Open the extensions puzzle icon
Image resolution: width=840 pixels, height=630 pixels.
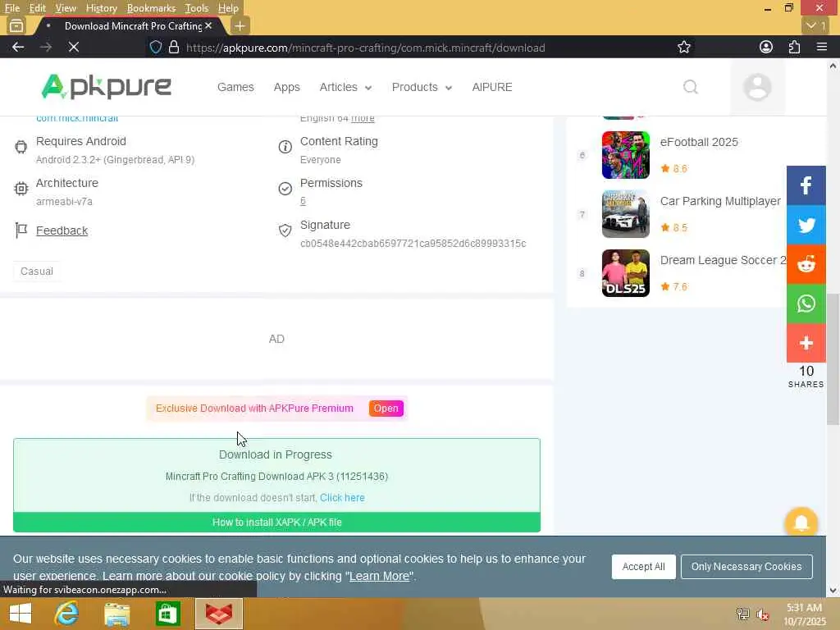point(794,47)
